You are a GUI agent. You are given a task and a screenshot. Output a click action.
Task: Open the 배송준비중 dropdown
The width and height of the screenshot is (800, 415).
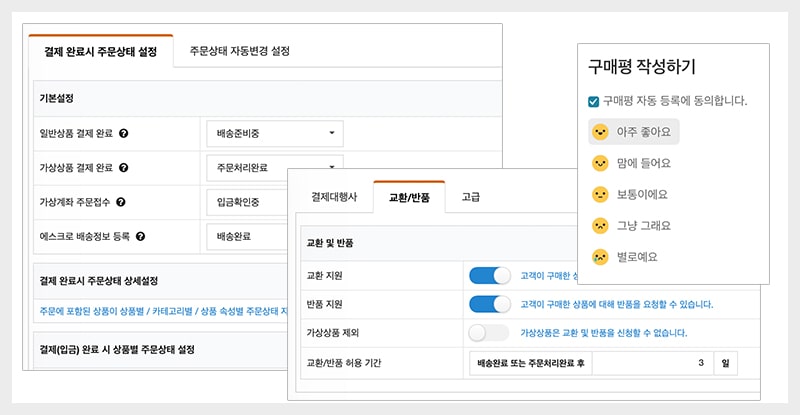coord(274,133)
